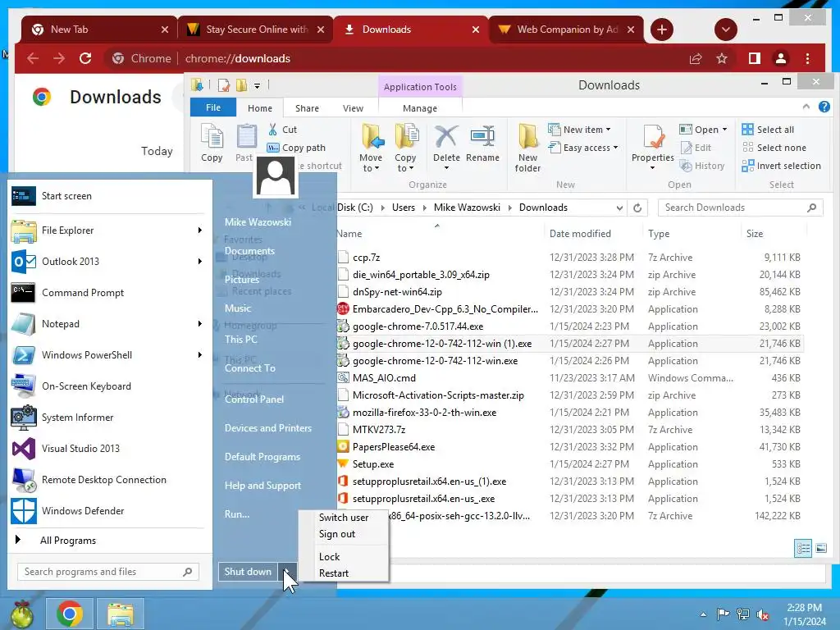Image resolution: width=840 pixels, height=630 pixels.
Task: Click the New folder icon
Action: point(527,136)
